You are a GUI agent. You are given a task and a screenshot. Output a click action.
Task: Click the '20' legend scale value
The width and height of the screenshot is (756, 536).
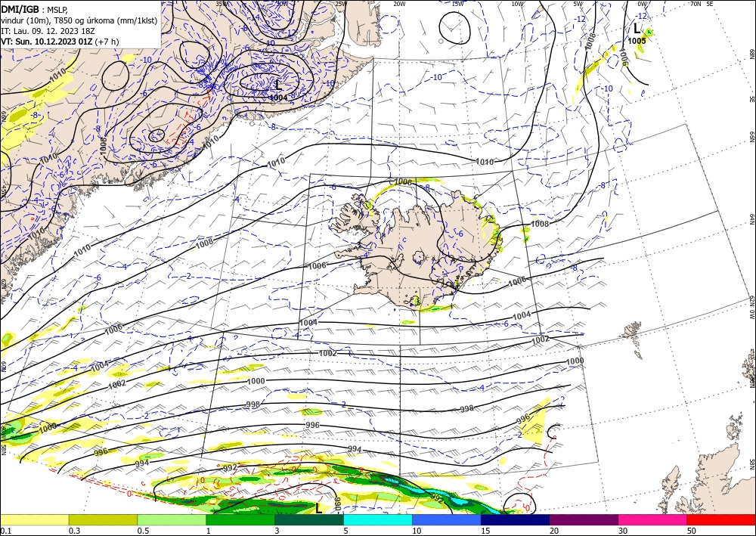pyautogui.click(x=554, y=531)
